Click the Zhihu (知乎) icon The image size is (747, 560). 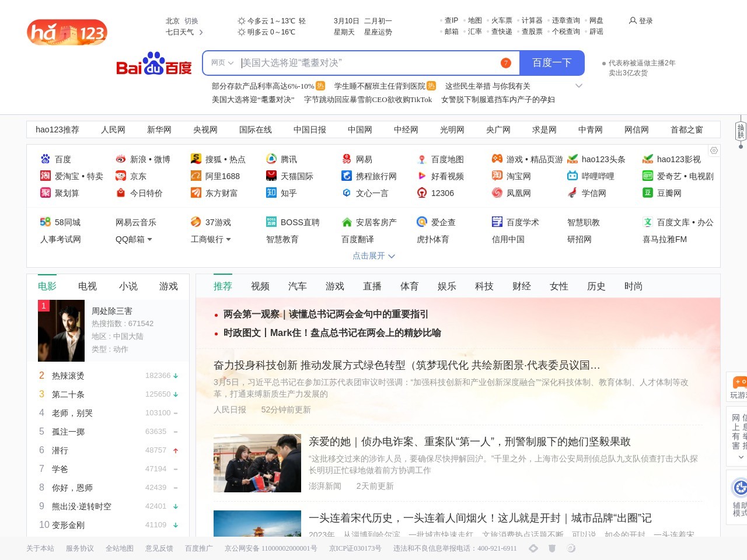(x=271, y=193)
